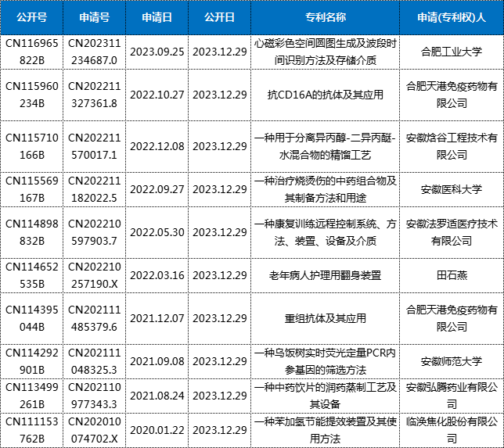Select application number CN202110977343.3
Image resolution: width=504 pixels, height=448 pixels.
click(x=94, y=396)
